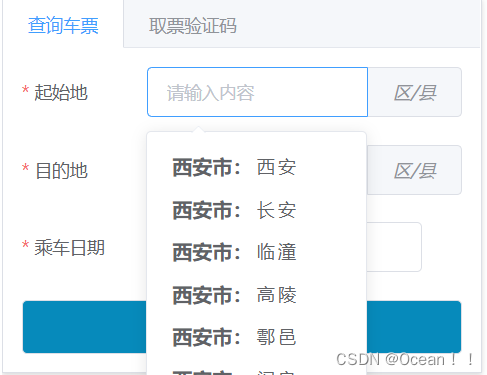Viewport: 487px width, 375px height.
Task: Click the 区/县 addon beside 起始地
Action: pyautogui.click(x=415, y=92)
